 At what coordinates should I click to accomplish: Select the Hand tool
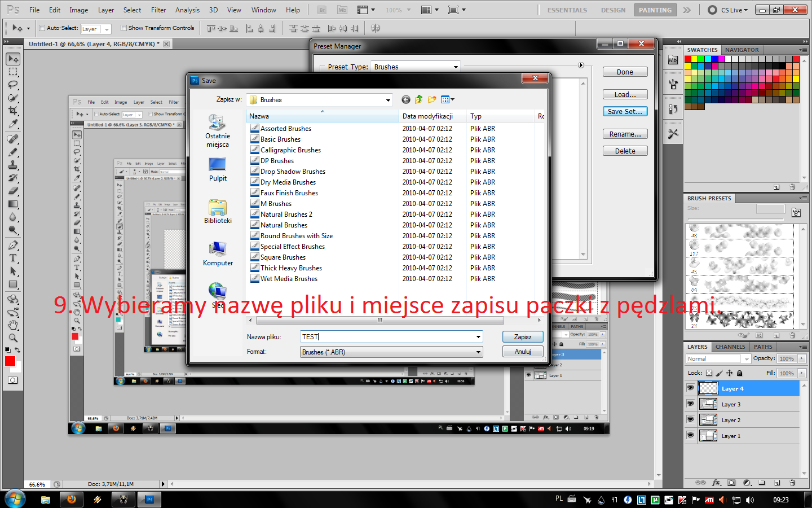(x=13, y=325)
